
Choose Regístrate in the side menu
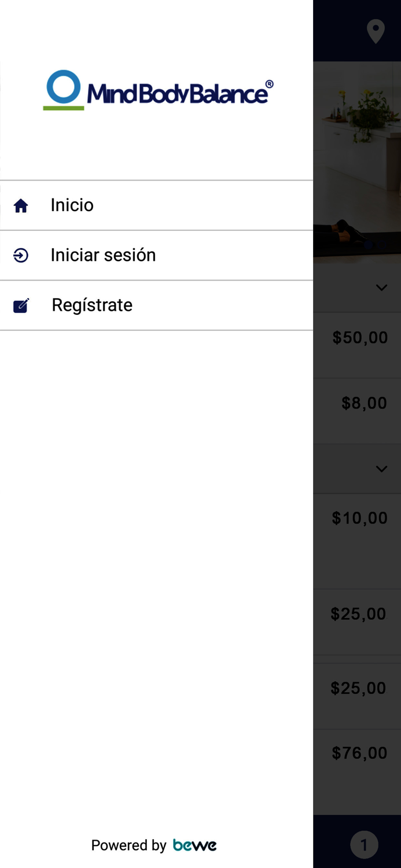pos(92,305)
